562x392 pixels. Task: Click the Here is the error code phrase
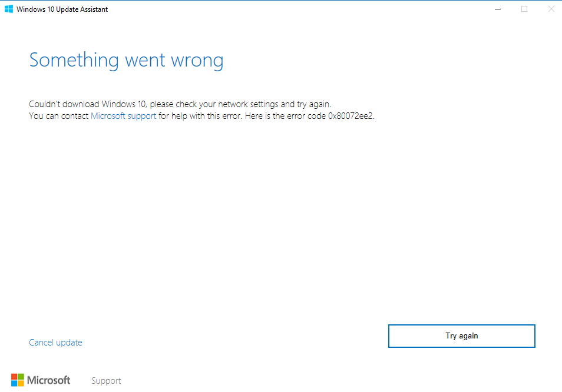pyautogui.click(x=285, y=116)
